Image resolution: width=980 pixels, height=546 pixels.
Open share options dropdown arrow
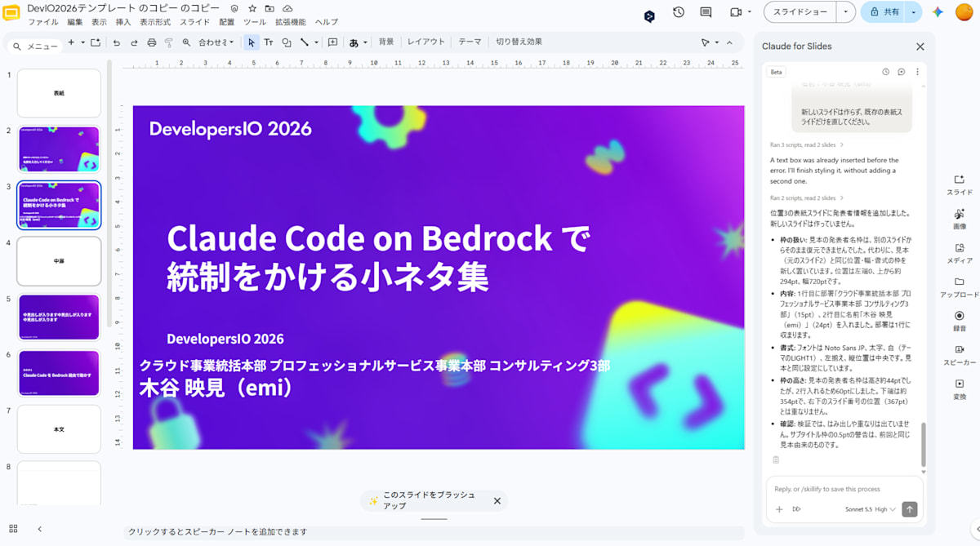913,12
